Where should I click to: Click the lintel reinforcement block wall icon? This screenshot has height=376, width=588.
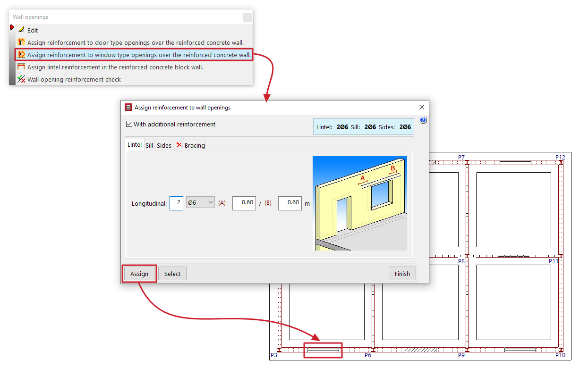21,67
